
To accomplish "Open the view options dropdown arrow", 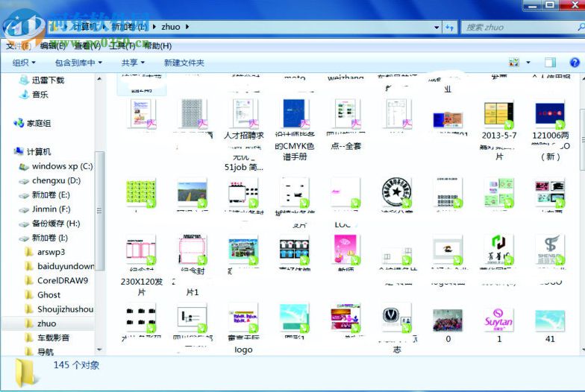I will click(x=528, y=63).
